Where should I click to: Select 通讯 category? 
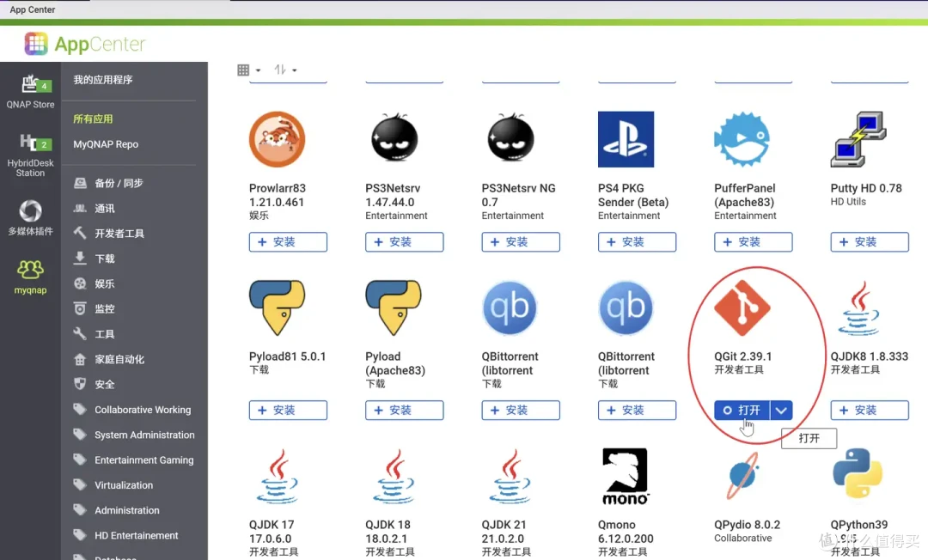tap(105, 208)
